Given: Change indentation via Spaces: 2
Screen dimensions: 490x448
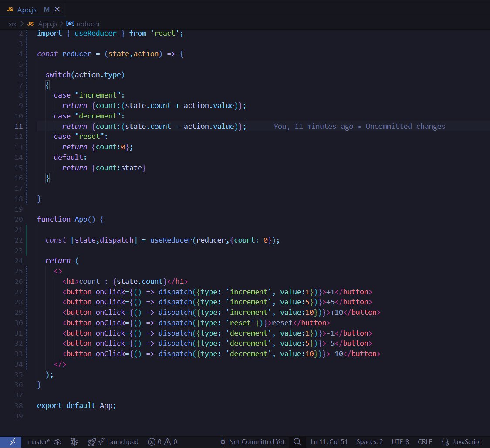Looking at the screenshot, I should pos(369,442).
